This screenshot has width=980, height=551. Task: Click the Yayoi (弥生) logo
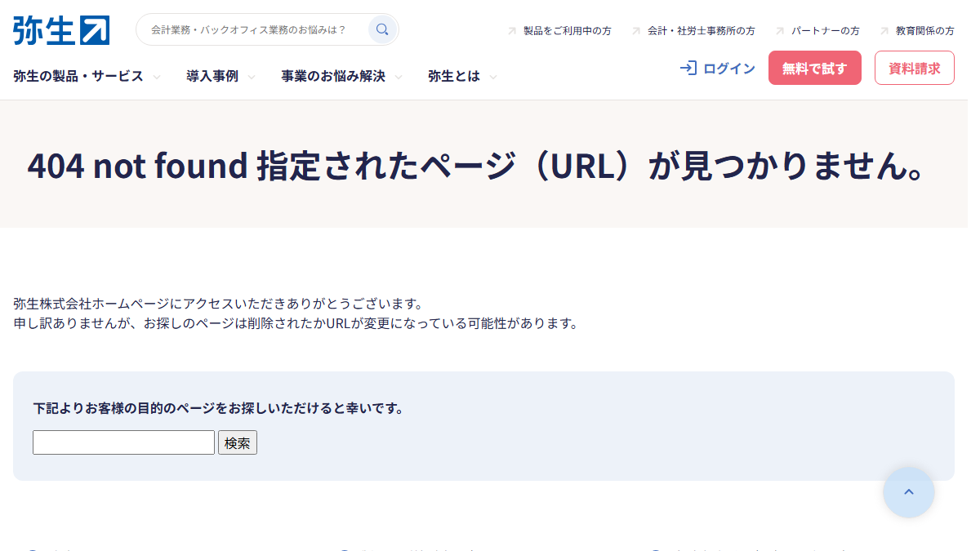click(61, 30)
